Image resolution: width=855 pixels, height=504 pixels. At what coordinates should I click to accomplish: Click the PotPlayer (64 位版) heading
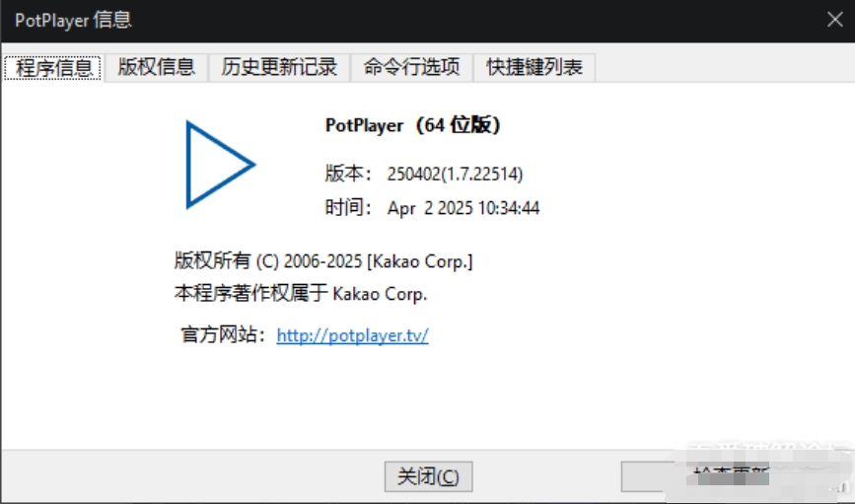(412, 125)
